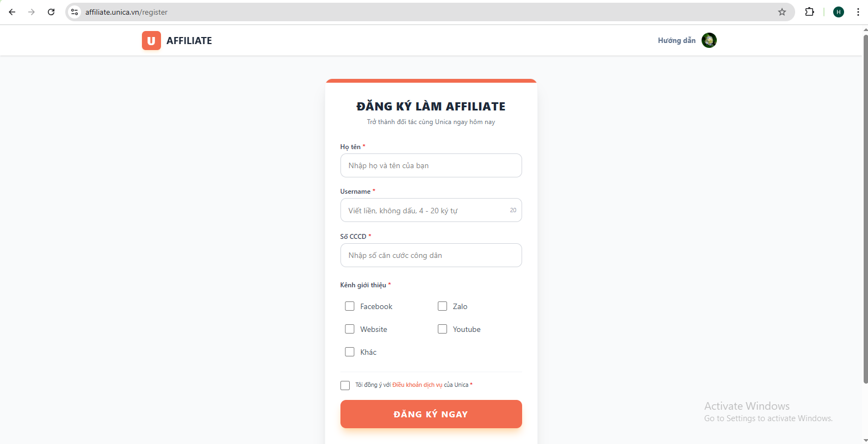View site information icon in address bar
Image resolution: width=868 pixels, height=444 pixels.
(75, 12)
